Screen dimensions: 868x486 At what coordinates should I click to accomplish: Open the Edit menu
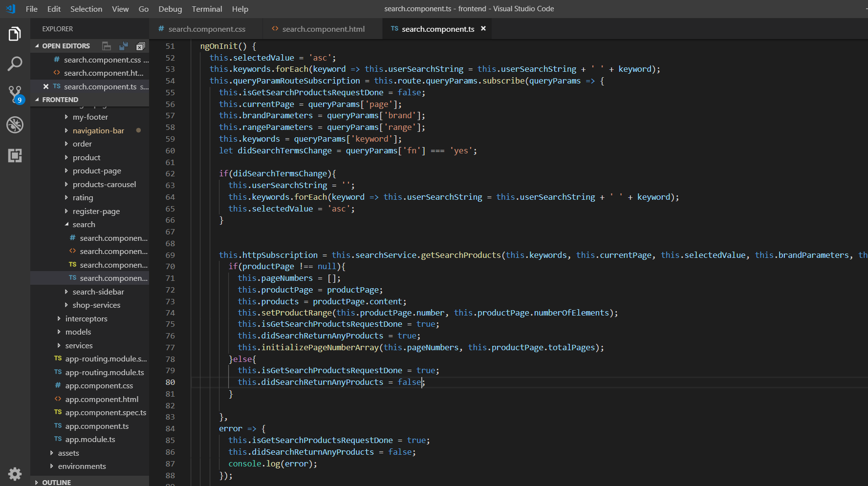54,9
